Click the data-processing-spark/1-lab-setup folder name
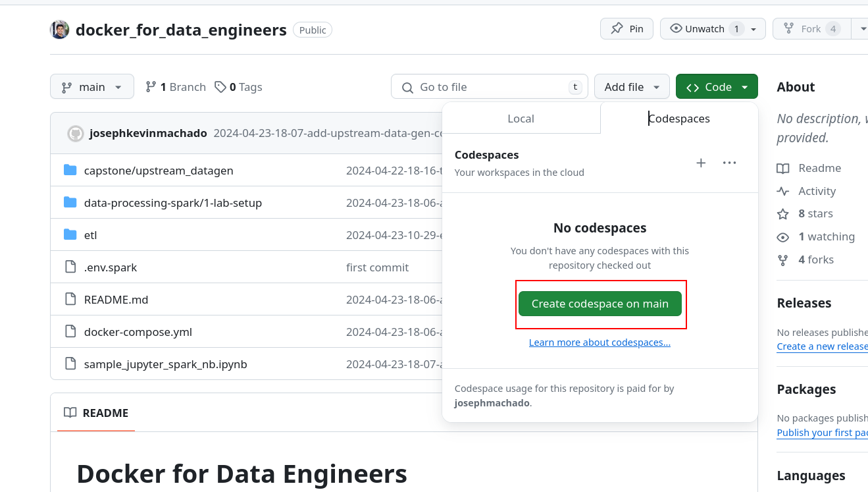The image size is (868, 492). point(173,203)
